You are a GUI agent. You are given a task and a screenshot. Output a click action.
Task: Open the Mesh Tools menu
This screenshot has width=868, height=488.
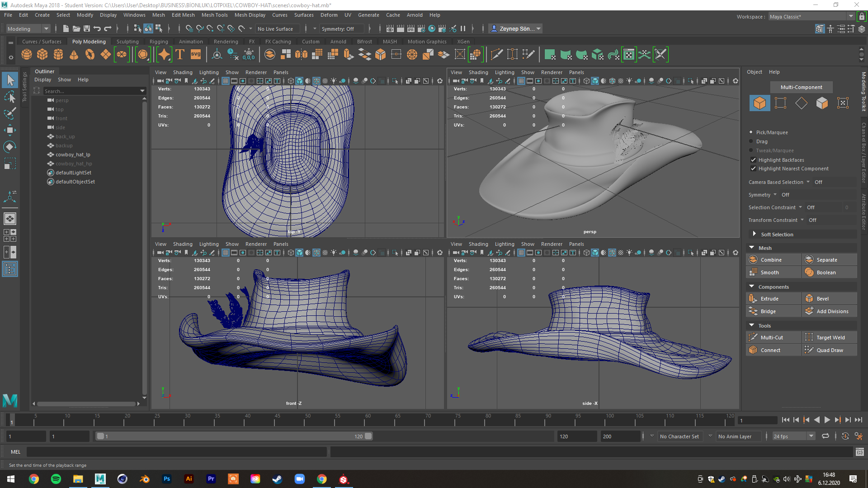pos(214,15)
